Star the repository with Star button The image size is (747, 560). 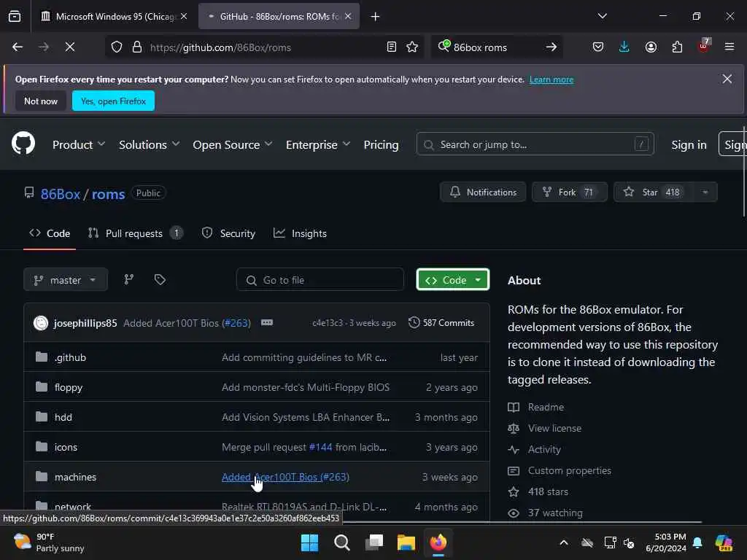coord(654,192)
